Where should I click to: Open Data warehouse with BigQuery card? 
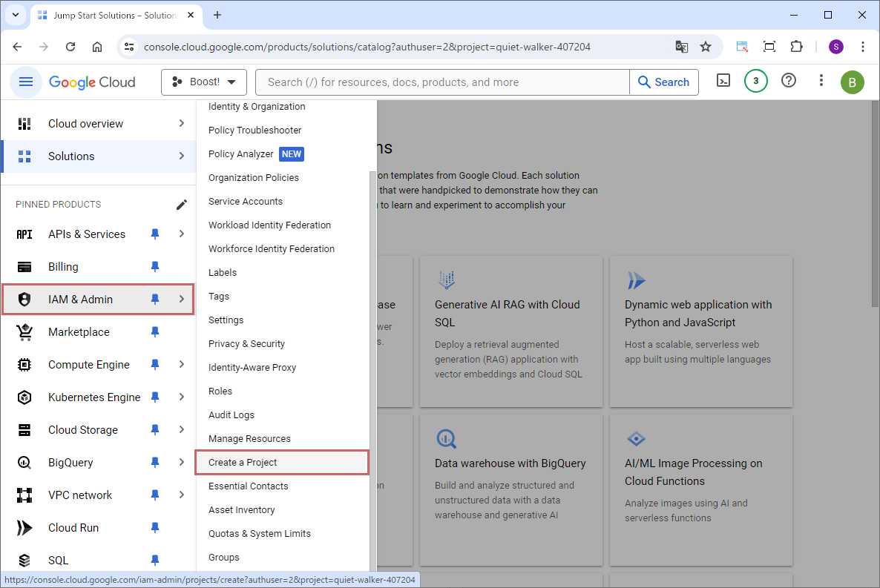[510, 490]
